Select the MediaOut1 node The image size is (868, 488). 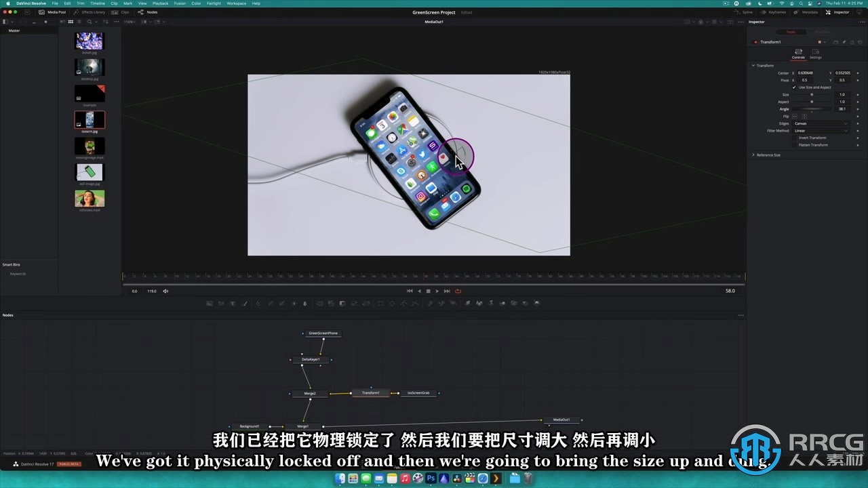pos(561,420)
